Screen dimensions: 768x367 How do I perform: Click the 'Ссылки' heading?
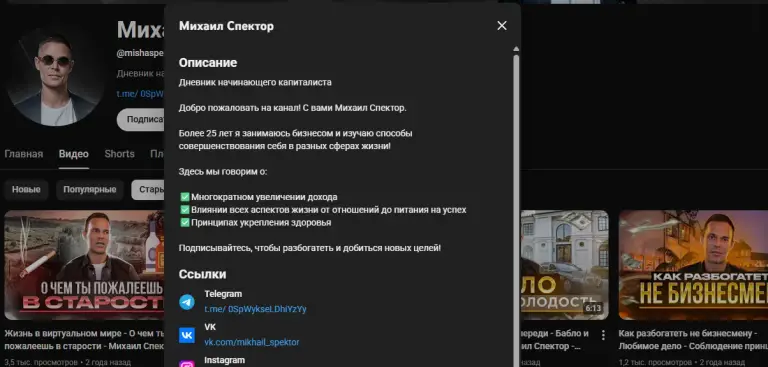(x=202, y=274)
